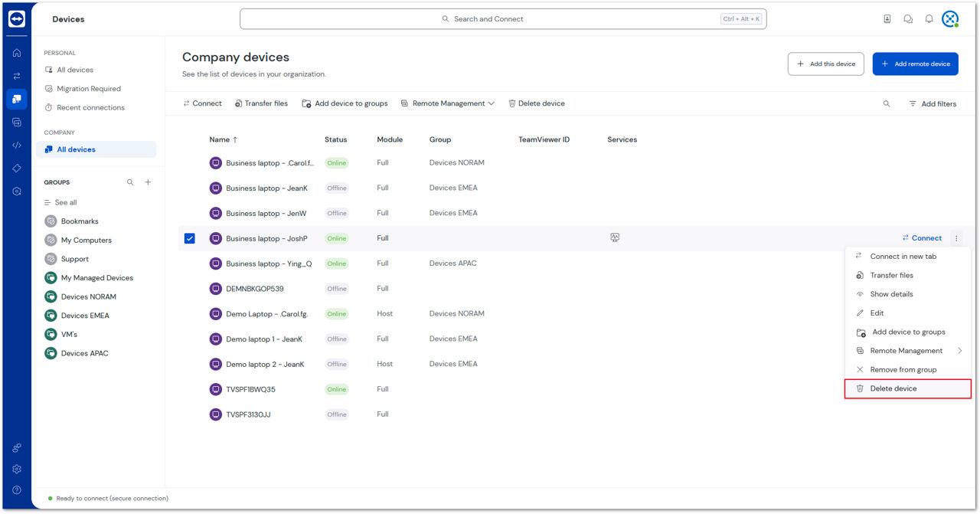
Task: Click the Ready to connect status
Action: 107,499
